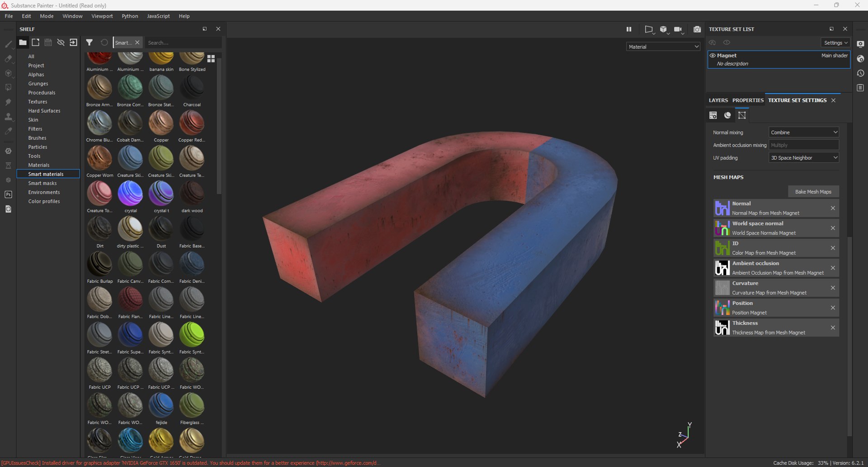
Task: Remove the Curvature mesh map
Action: [x=833, y=288]
